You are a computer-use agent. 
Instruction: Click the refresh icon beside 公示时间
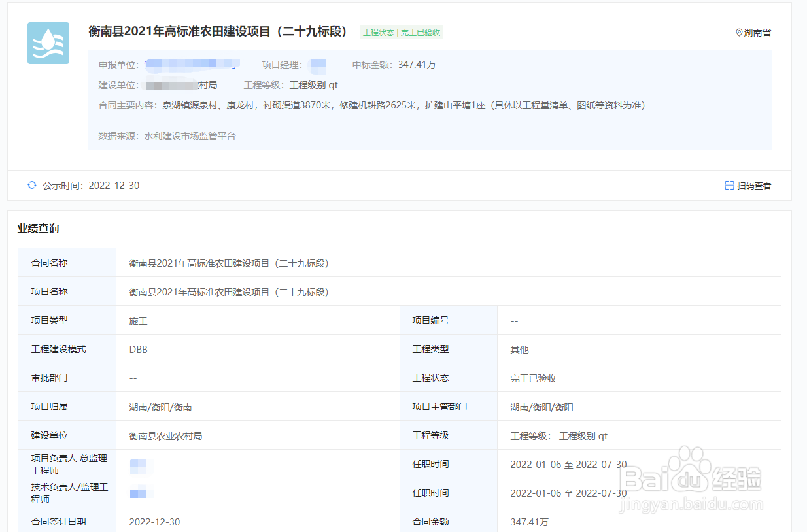31,185
